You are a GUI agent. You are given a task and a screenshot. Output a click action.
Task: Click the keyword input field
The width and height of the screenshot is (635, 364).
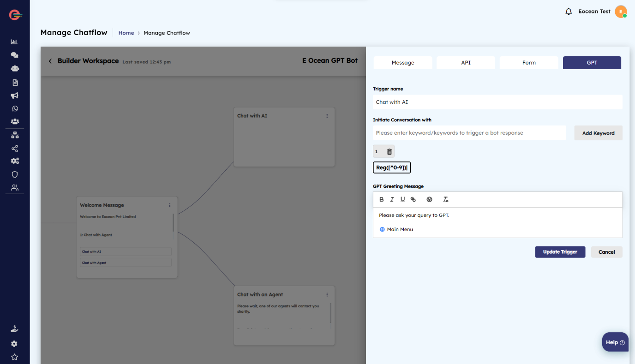[469, 133]
